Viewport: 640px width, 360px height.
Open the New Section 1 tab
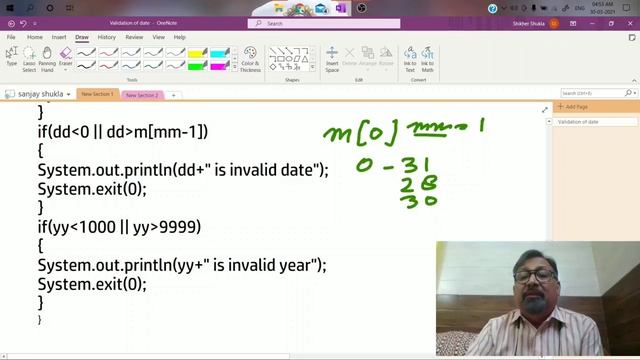pos(97,94)
